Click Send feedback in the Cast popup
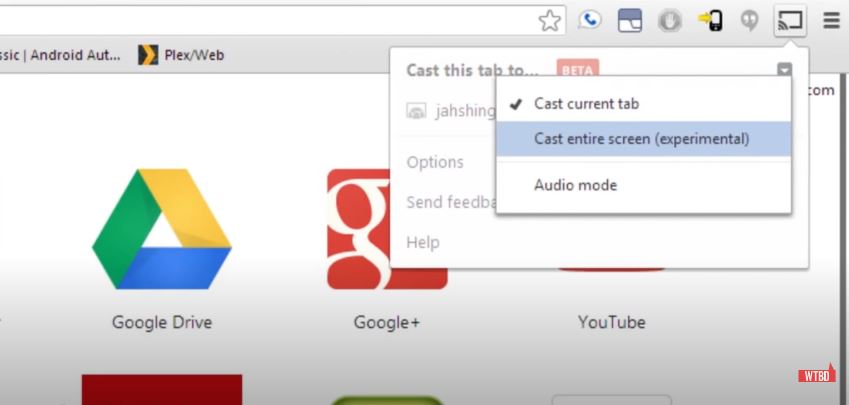This screenshot has height=405, width=849. point(450,202)
